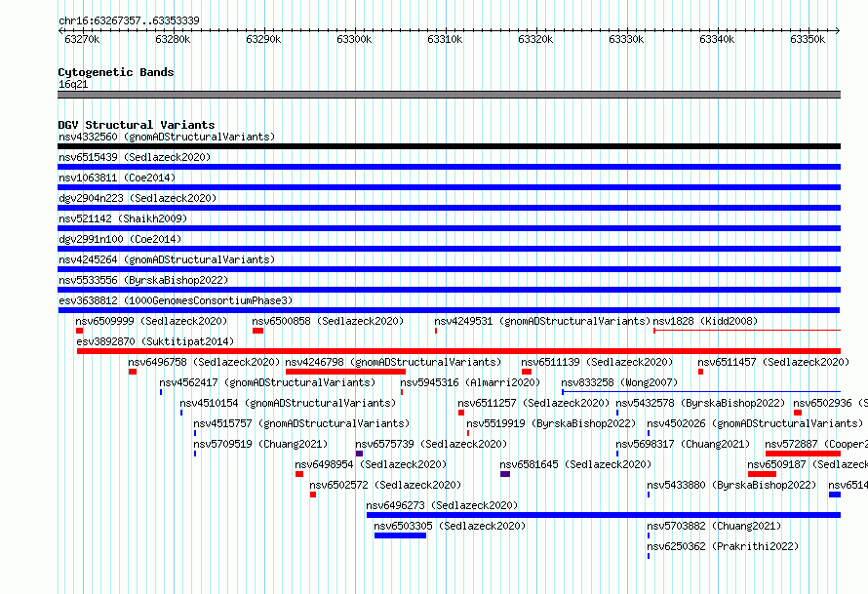Select nsv4245264 gnomADStructuralVariants label
The width and height of the screenshot is (868, 594).
click(167, 259)
